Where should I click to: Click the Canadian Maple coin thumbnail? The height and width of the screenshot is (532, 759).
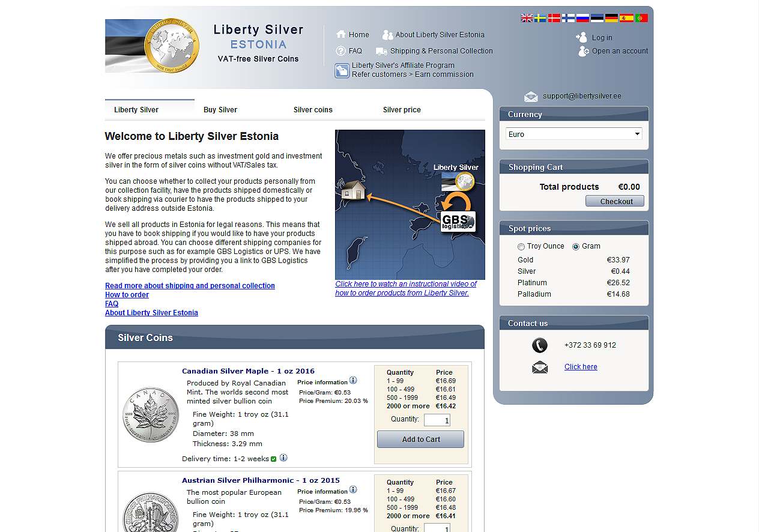coord(151,415)
